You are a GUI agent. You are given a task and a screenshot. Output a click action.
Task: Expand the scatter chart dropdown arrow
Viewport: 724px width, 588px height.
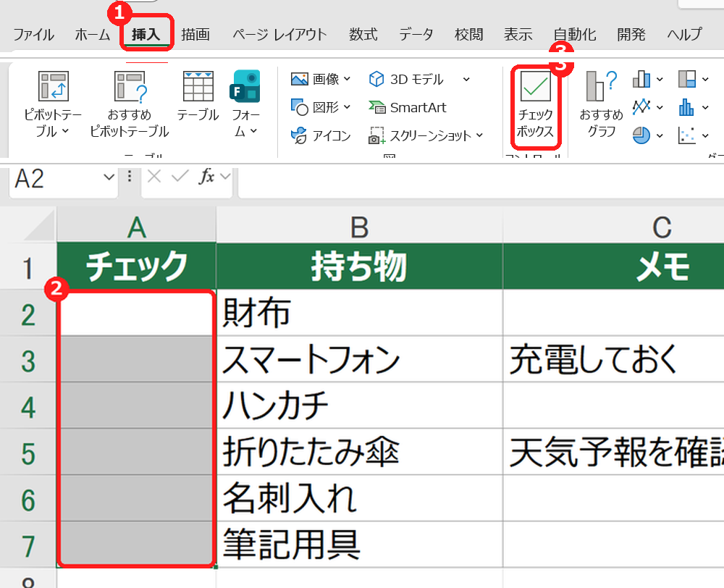point(705,136)
